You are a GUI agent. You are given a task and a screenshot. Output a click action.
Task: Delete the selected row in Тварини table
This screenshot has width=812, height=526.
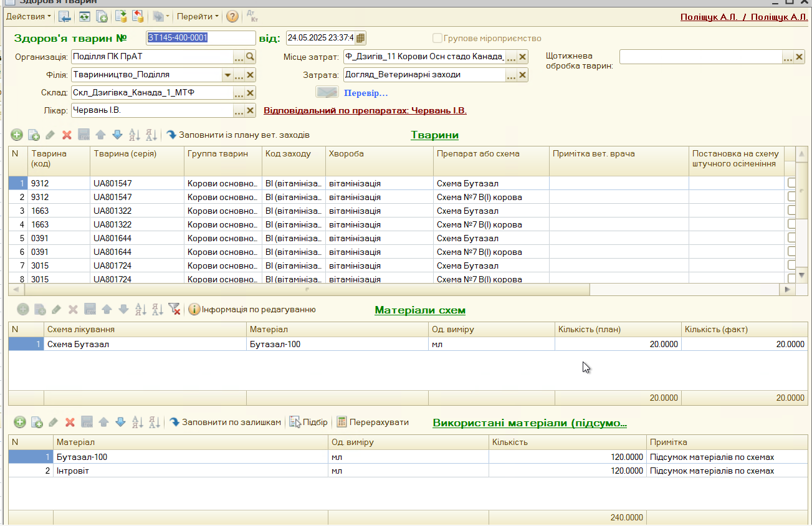tap(67, 135)
